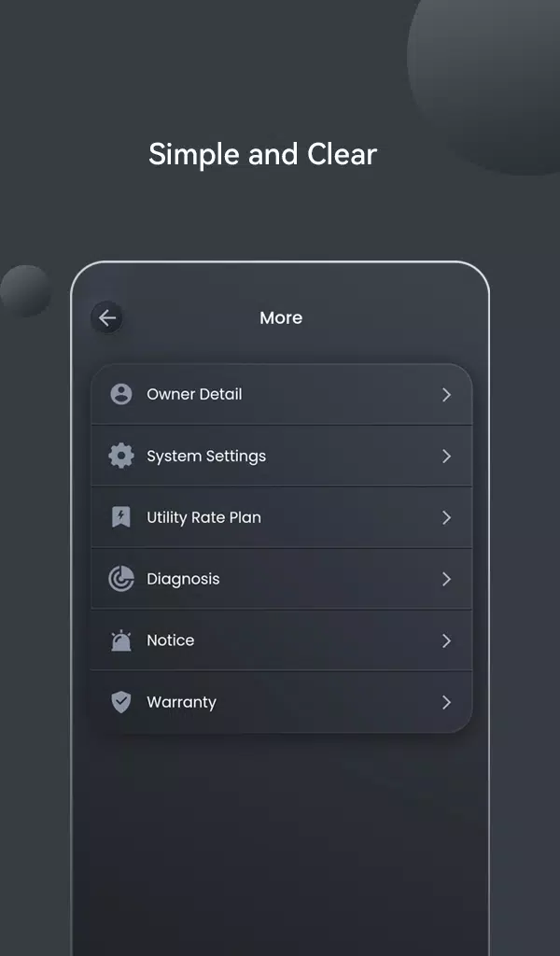
Task: Select the System Settings label
Action: point(206,457)
